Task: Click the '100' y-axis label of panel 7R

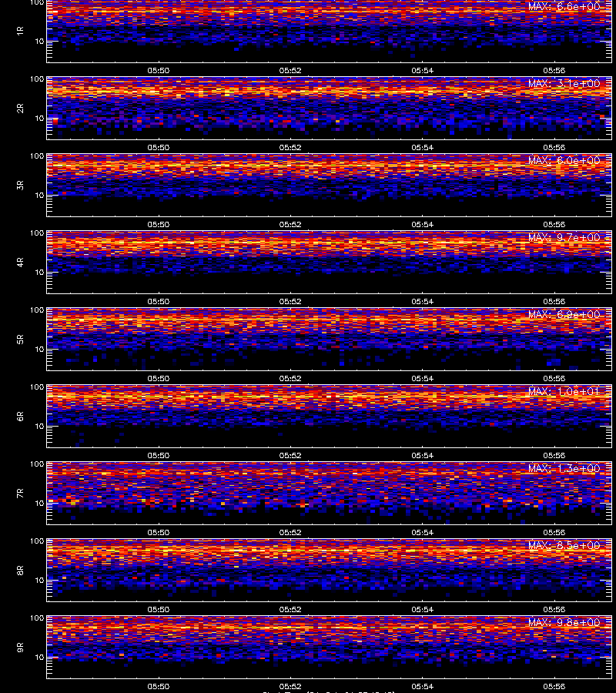Action: coord(37,464)
